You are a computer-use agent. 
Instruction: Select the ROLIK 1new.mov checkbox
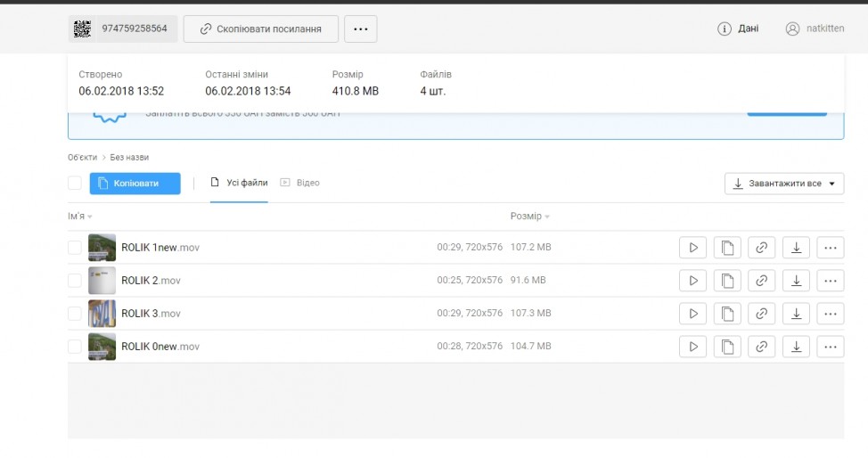75,248
